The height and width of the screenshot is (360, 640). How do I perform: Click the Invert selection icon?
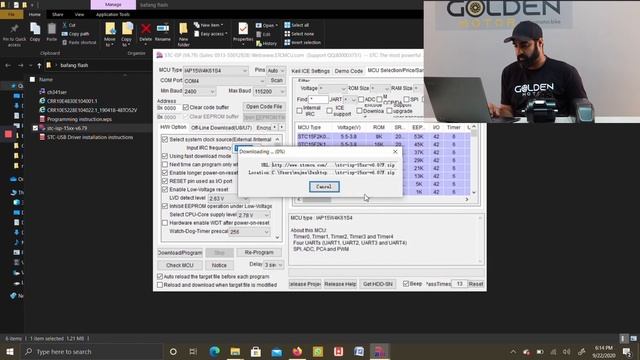(x=287, y=42)
